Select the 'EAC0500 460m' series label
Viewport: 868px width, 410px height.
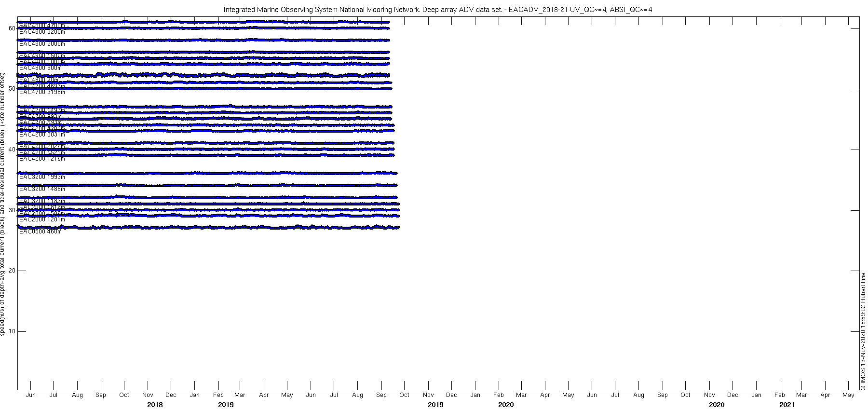point(41,232)
